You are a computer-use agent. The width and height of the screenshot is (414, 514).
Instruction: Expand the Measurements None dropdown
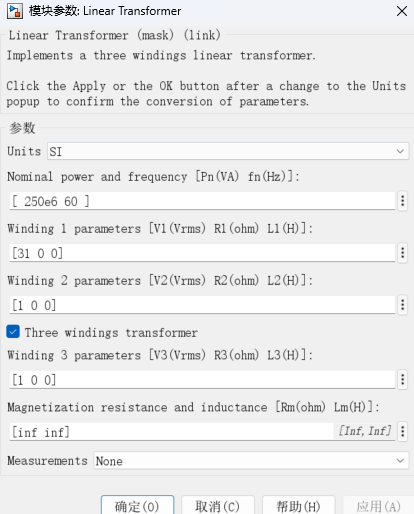click(251, 461)
